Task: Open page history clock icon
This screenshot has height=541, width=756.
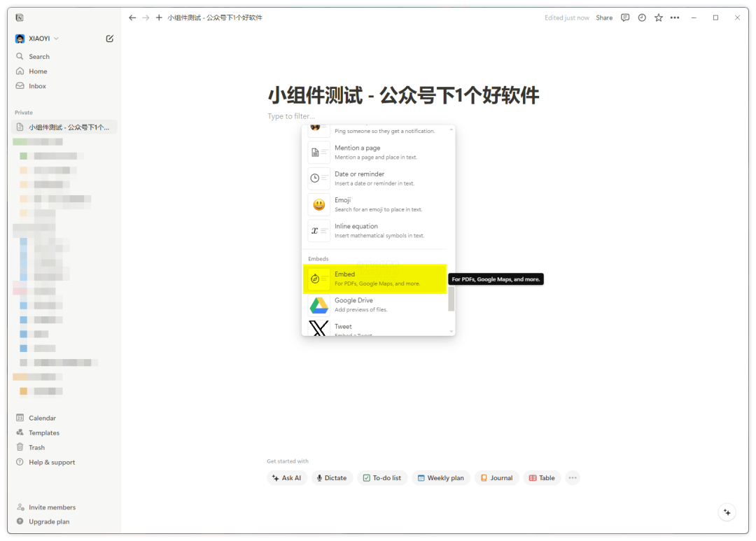Action: (642, 17)
